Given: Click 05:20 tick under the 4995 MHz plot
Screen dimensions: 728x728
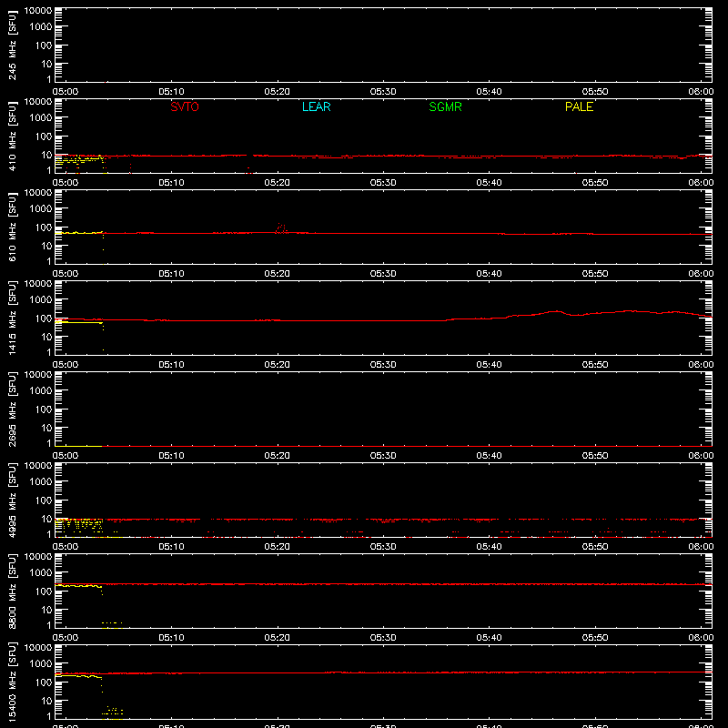Looking at the screenshot, I should pos(278,547).
